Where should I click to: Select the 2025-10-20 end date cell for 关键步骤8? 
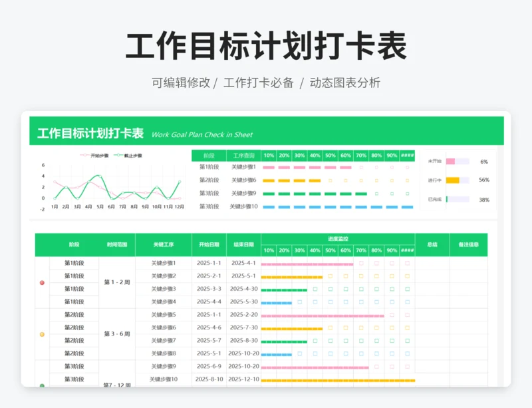tap(243, 353)
